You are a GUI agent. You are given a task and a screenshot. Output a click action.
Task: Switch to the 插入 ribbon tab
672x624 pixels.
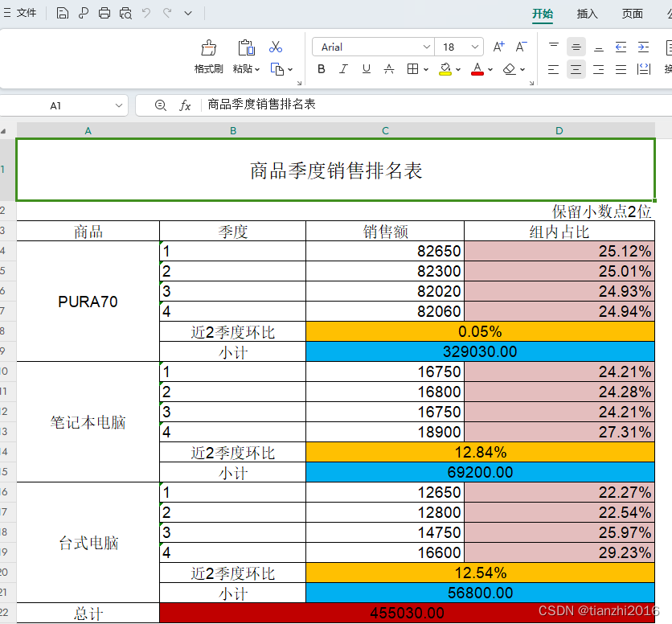[x=589, y=14]
